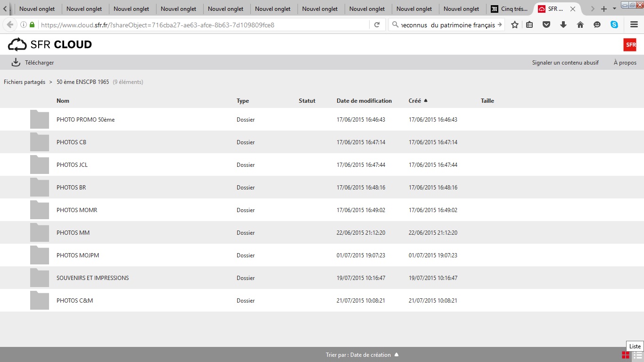Click the Skype toolbar icon
Screen dimensions: 644x362
point(614,25)
